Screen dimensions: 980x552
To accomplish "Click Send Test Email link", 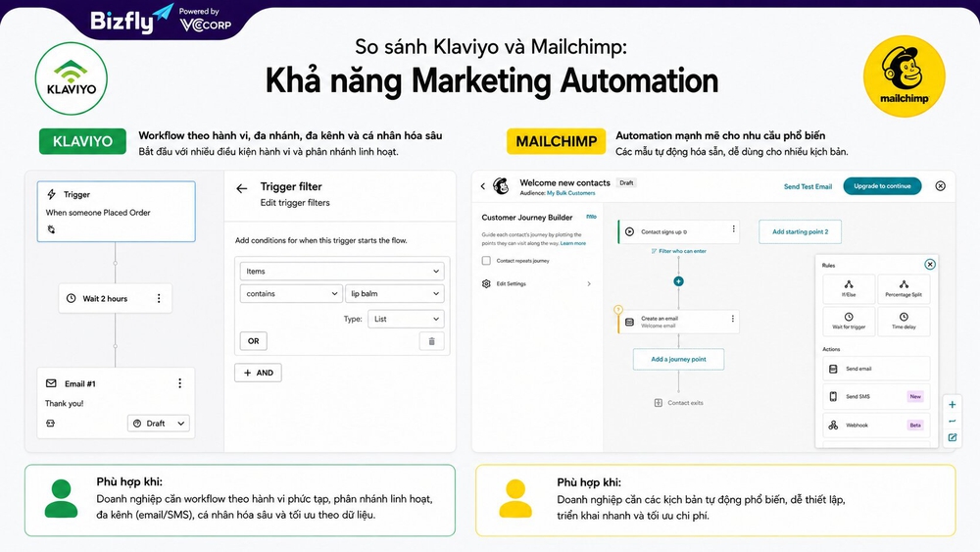I will click(808, 186).
